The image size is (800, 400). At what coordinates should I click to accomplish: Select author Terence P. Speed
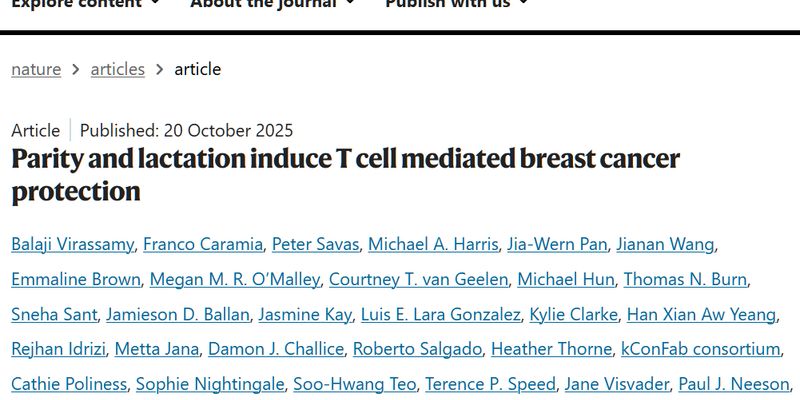(490, 384)
